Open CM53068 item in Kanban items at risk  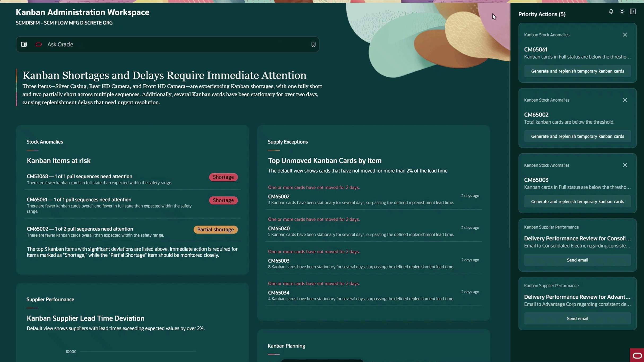click(132, 179)
